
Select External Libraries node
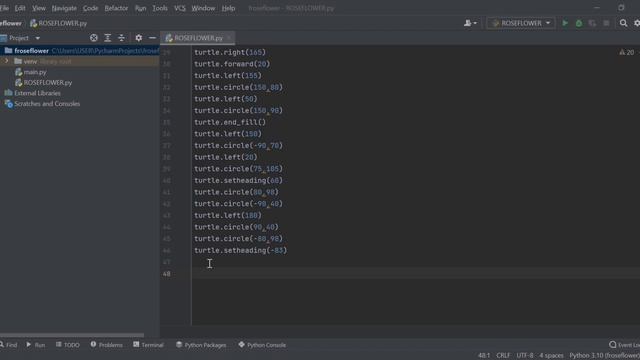click(x=37, y=93)
